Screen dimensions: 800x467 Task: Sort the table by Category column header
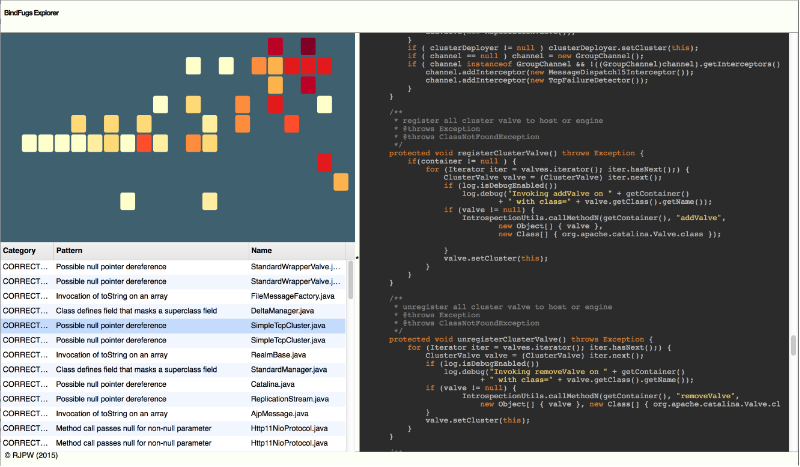[x=27, y=251]
